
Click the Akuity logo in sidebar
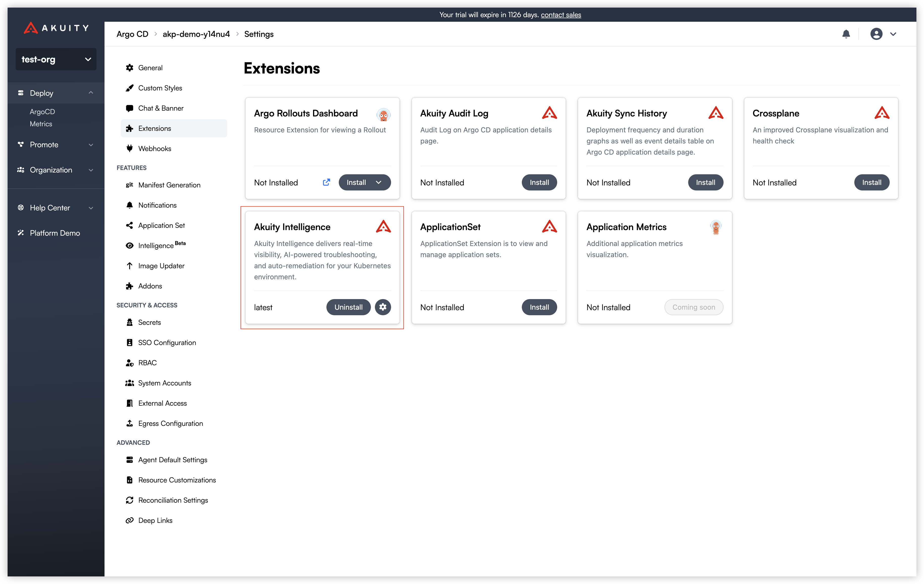click(56, 28)
